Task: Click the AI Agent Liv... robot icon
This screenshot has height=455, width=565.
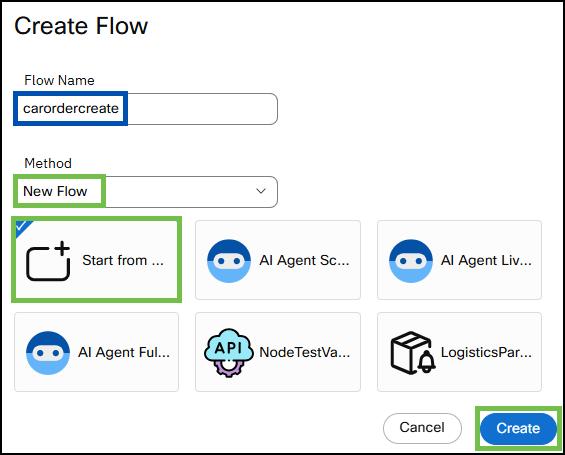Action: [411, 261]
